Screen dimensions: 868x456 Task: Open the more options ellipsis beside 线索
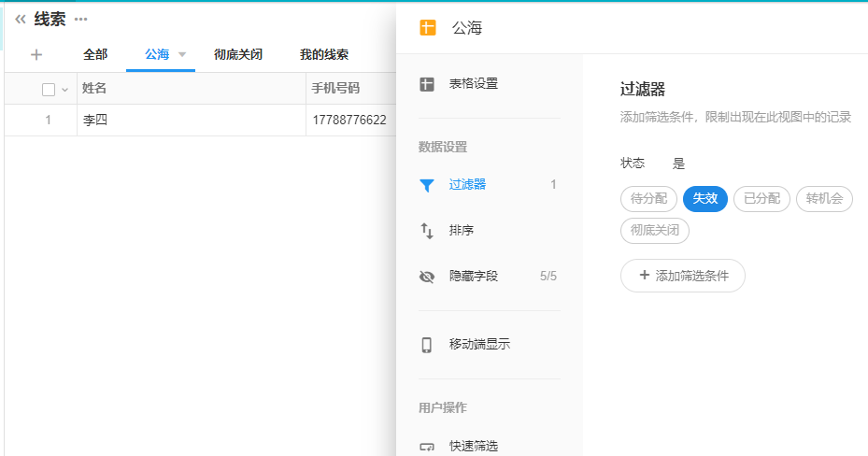tap(81, 20)
